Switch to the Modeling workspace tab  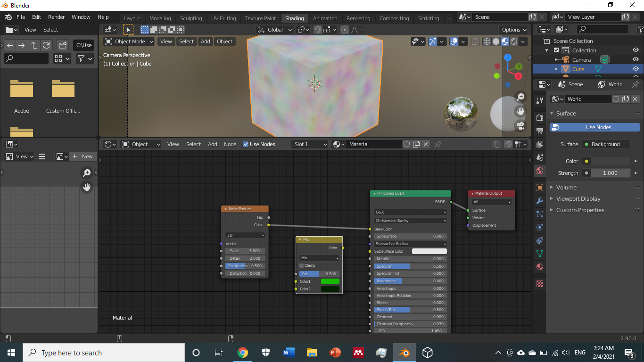coord(160,18)
